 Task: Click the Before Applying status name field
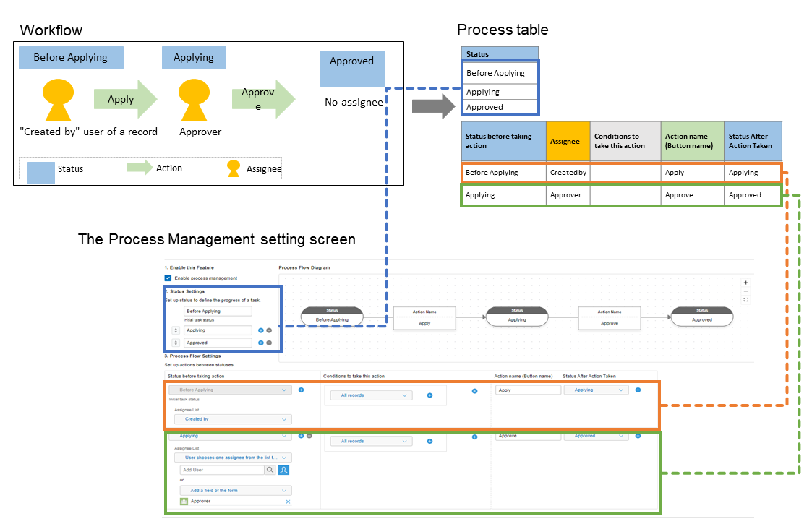[x=218, y=312]
